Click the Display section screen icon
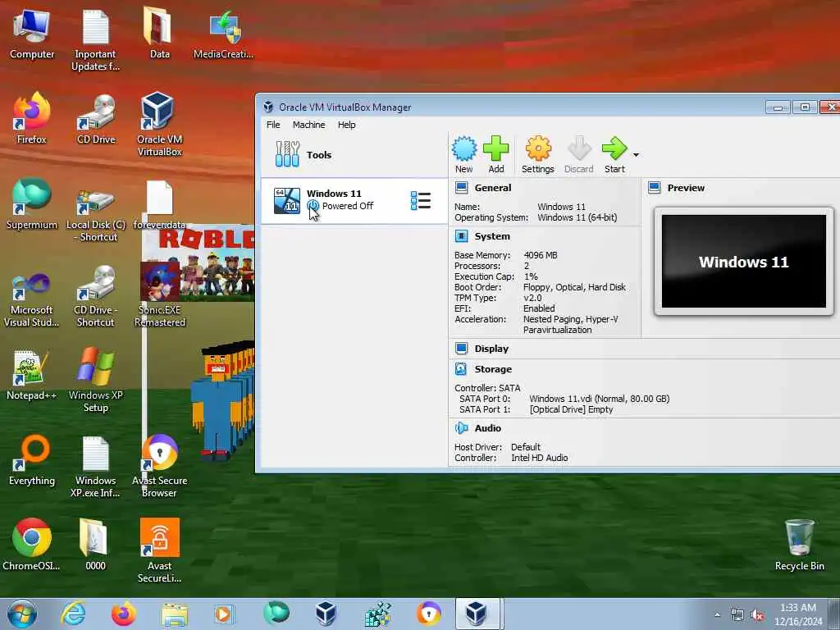The image size is (840, 630). click(x=461, y=348)
